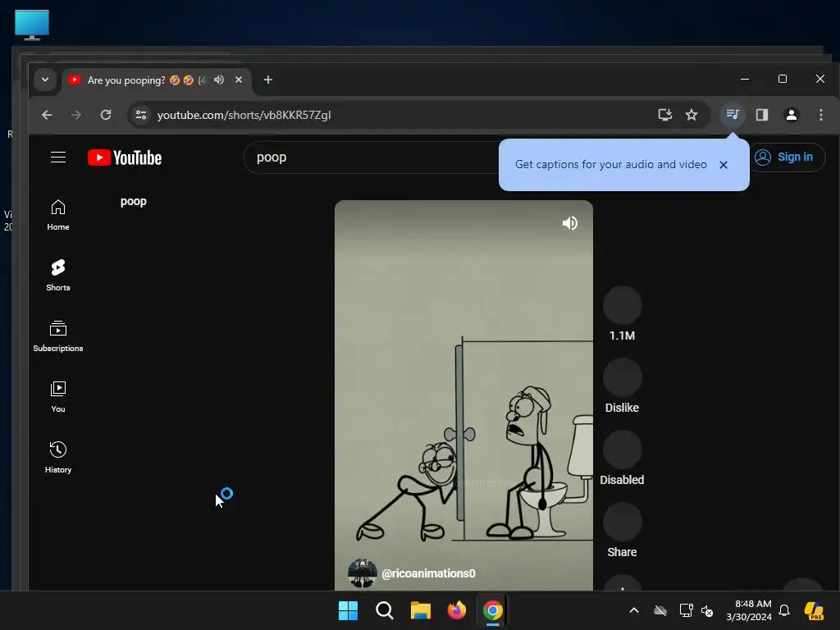Open the Chrome three-dot menu
Image resolution: width=840 pixels, height=630 pixels.
820,115
